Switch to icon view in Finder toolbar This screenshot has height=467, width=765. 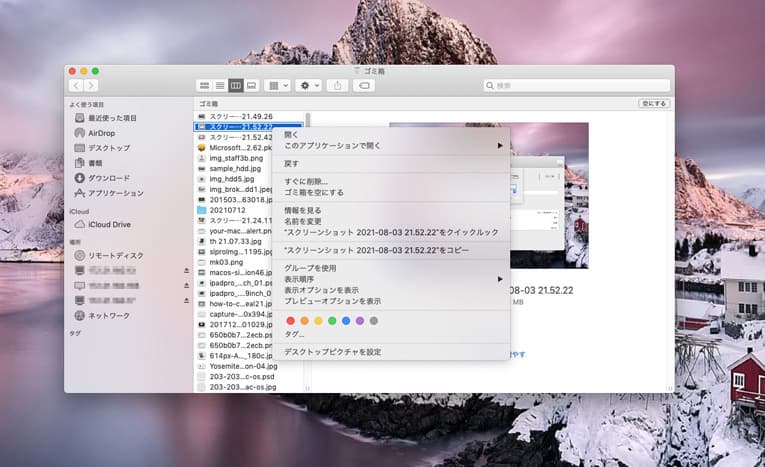pyautogui.click(x=205, y=86)
